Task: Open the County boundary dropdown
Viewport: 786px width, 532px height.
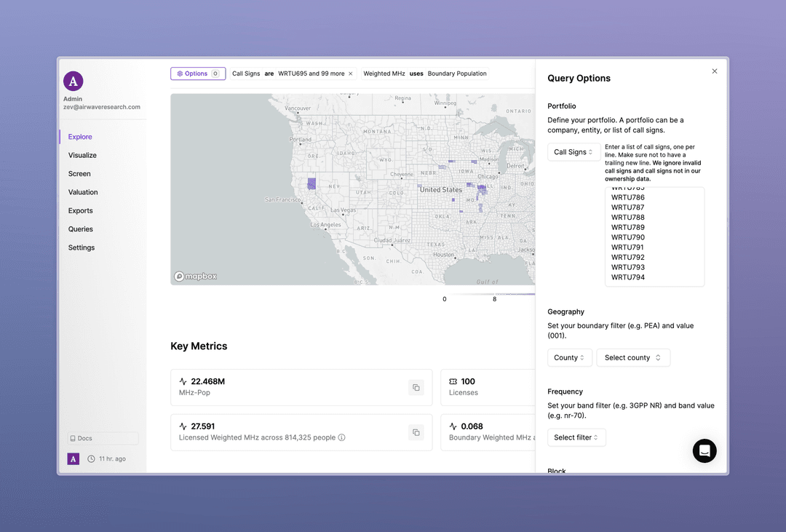Action: [570, 357]
